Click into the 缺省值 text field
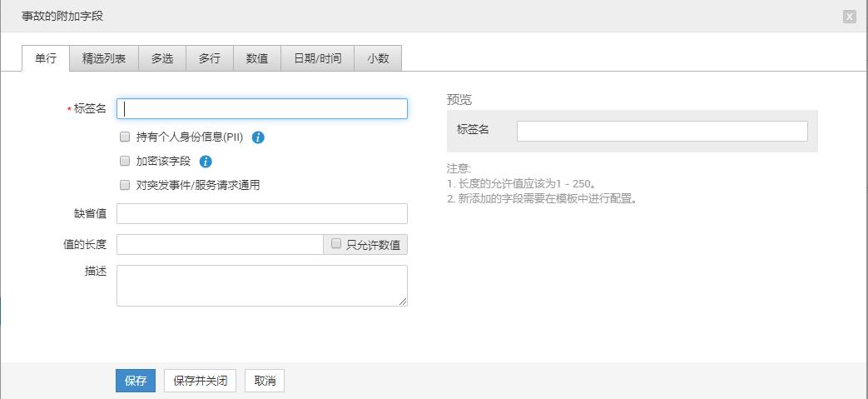The height and width of the screenshot is (399, 868). (262, 214)
